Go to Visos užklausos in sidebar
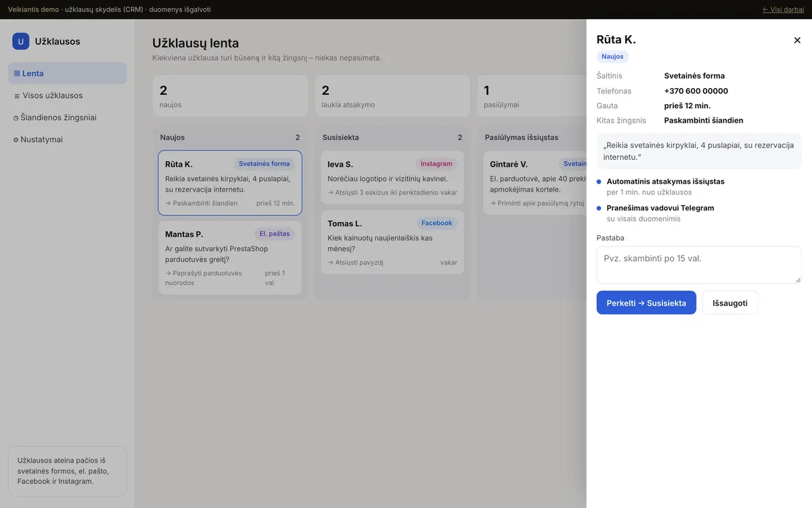 tap(67, 96)
